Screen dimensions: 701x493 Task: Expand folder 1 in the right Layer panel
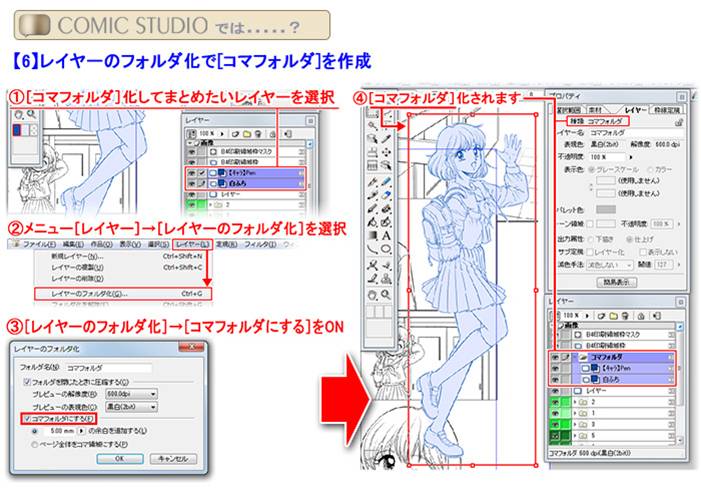coord(575,413)
